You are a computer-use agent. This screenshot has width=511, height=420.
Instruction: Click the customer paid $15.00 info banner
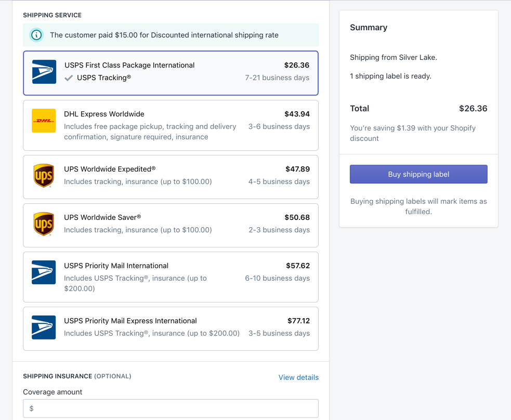tap(171, 35)
